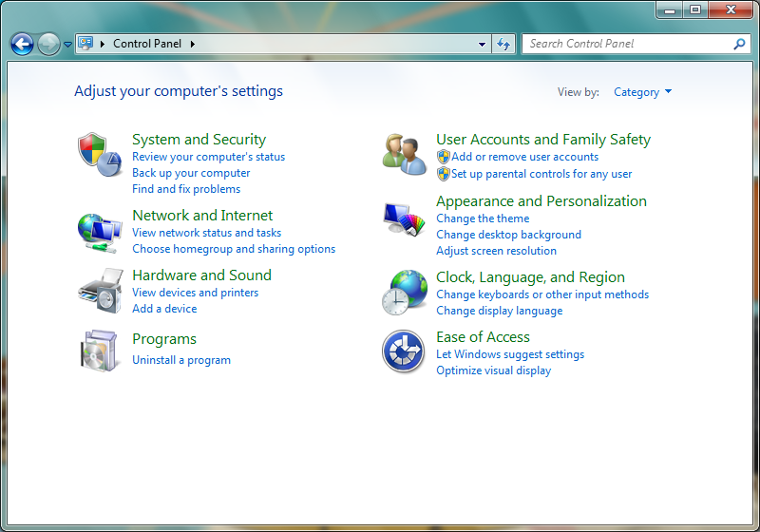Expand the arrow after Control Panel in breadcrumb
The width and height of the screenshot is (760, 532).
(x=193, y=44)
